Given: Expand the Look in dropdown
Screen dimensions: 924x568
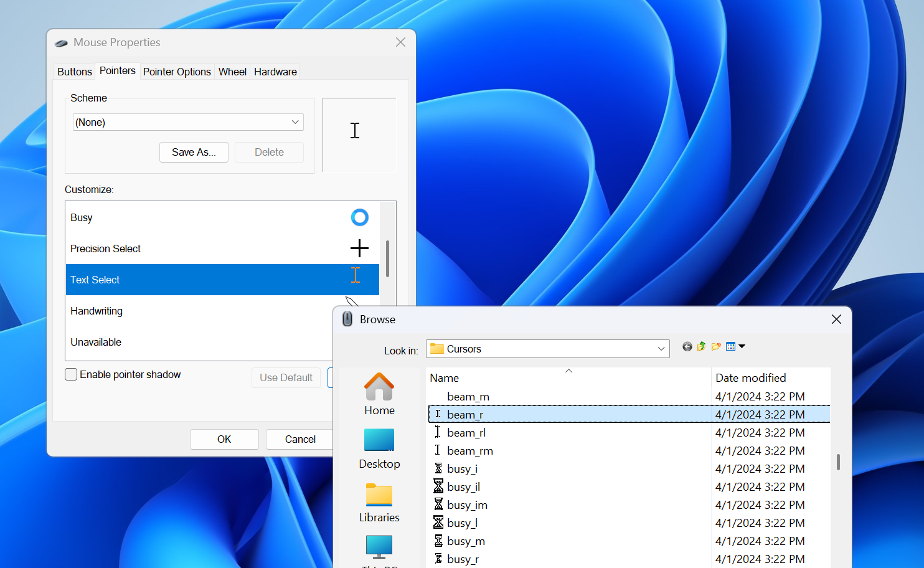Looking at the screenshot, I should (x=661, y=349).
